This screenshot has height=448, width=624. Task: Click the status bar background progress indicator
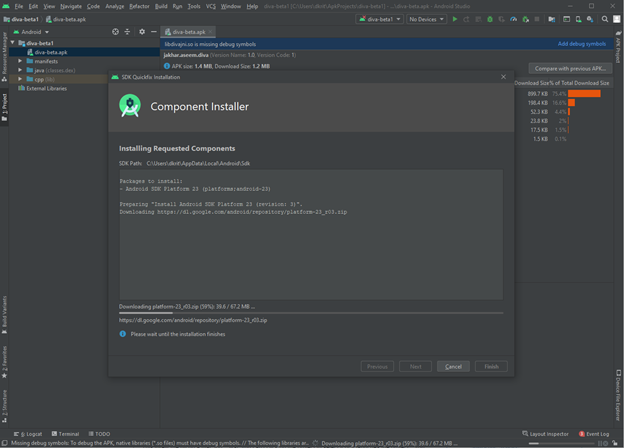(562, 443)
